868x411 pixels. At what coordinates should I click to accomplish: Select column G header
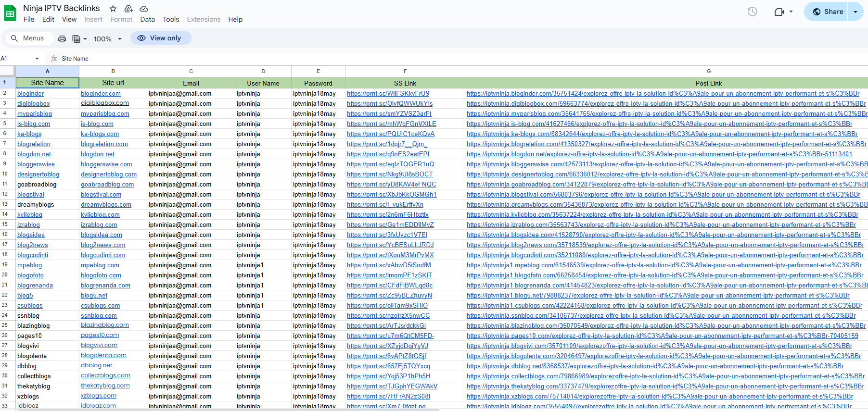click(708, 71)
